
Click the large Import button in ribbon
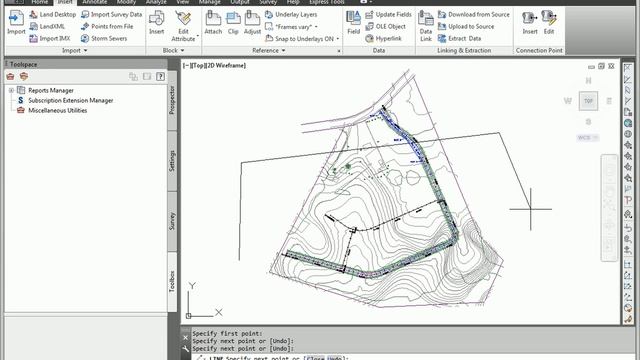click(16, 23)
